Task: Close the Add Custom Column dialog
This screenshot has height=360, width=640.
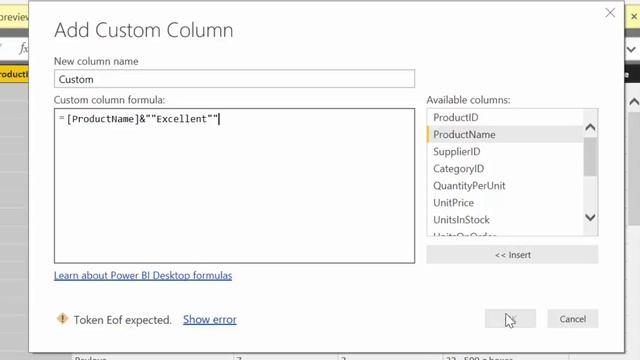Action: [610, 13]
